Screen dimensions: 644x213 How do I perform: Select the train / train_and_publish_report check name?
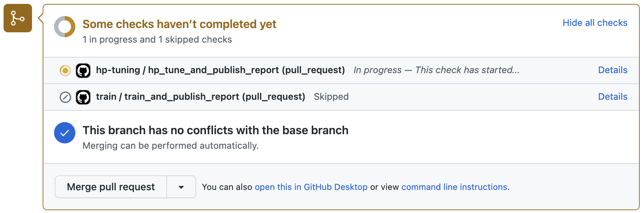tap(200, 97)
